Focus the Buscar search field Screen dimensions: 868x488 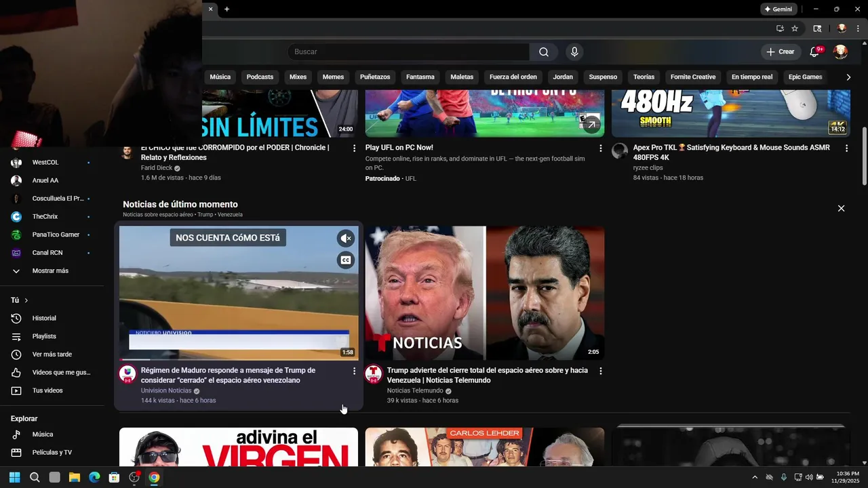click(x=408, y=52)
